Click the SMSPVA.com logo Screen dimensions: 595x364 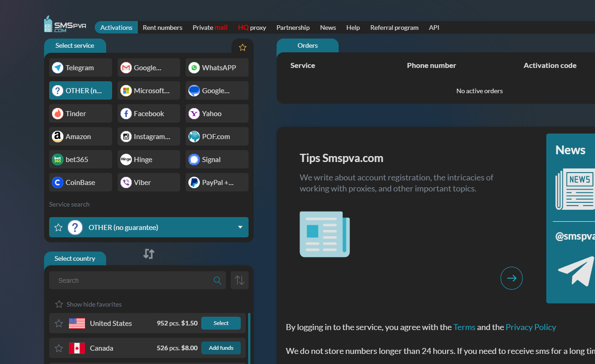(65, 25)
